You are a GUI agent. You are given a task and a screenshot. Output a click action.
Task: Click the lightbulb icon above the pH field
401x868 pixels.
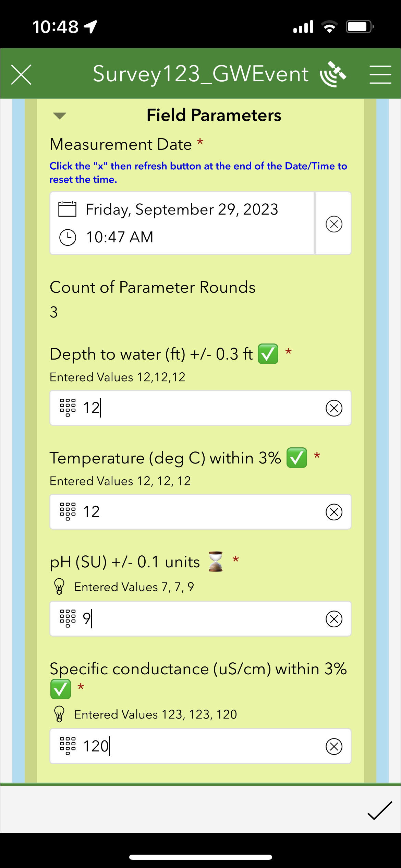(x=59, y=586)
